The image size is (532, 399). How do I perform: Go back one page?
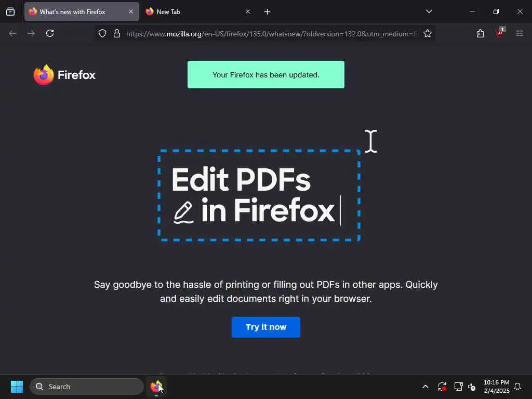tap(12, 34)
